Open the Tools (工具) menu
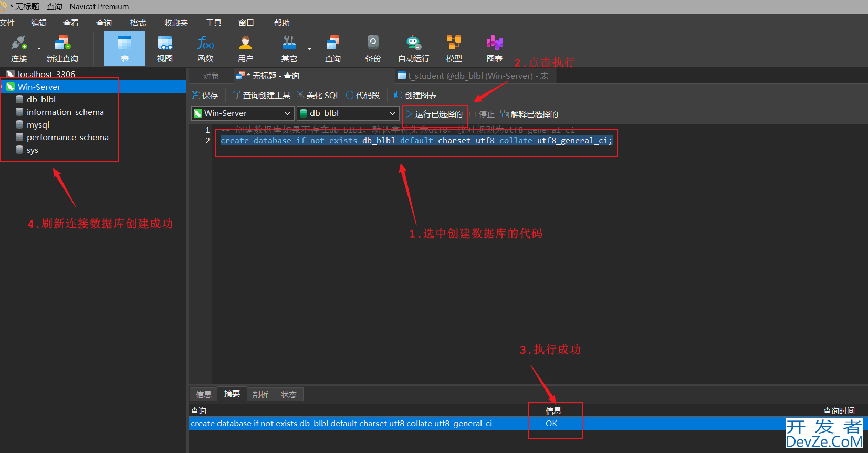The height and width of the screenshot is (453, 868). [x=214, y=23]
